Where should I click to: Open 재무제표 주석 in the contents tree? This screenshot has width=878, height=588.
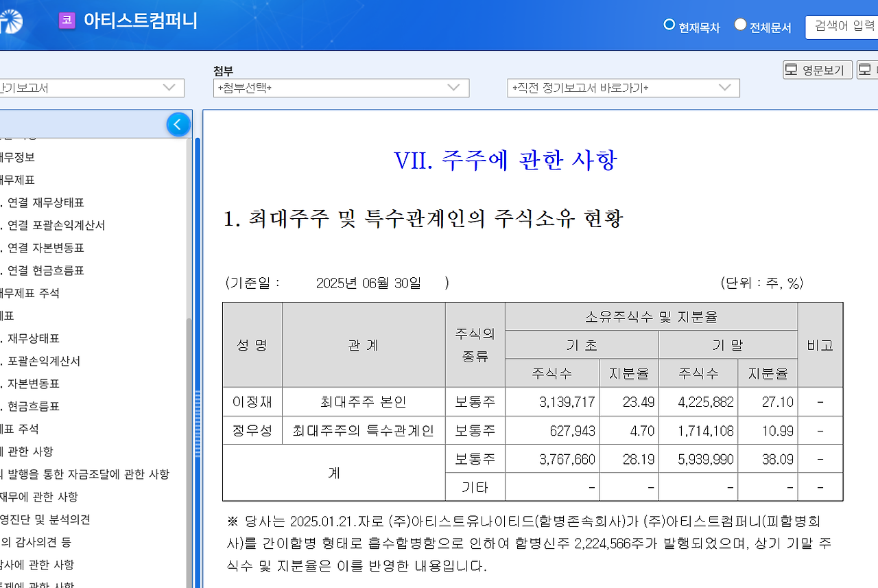pos(30,293)
